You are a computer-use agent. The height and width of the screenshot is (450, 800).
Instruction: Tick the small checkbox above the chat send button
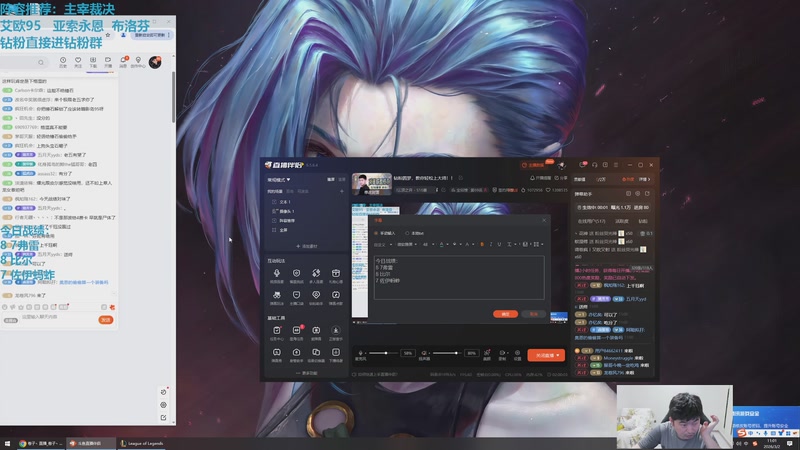(104, 307)
